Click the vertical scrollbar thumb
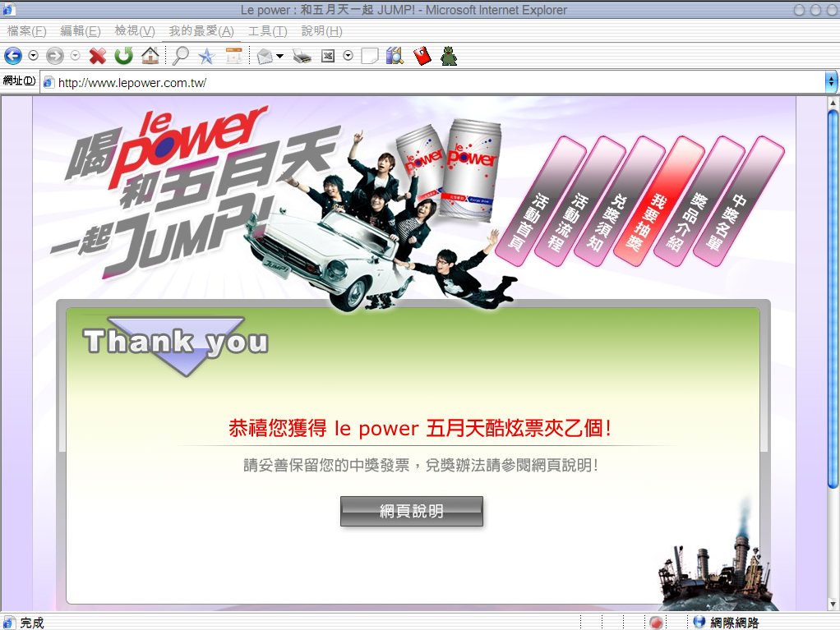 833,299
